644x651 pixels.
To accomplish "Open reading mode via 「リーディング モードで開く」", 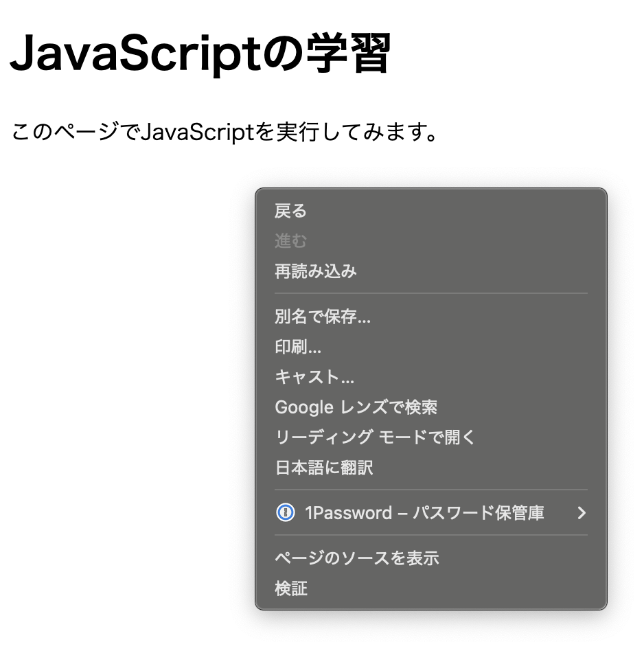I will point(374,437).
